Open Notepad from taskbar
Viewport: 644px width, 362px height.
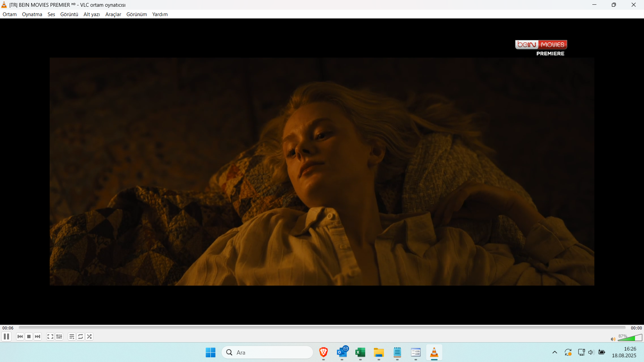click(397, 353)
